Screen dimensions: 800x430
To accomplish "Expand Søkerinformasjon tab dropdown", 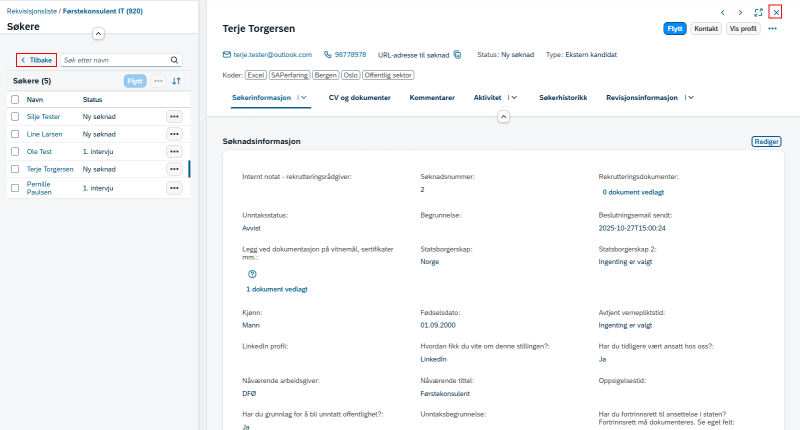I will [x=304, y=97].
